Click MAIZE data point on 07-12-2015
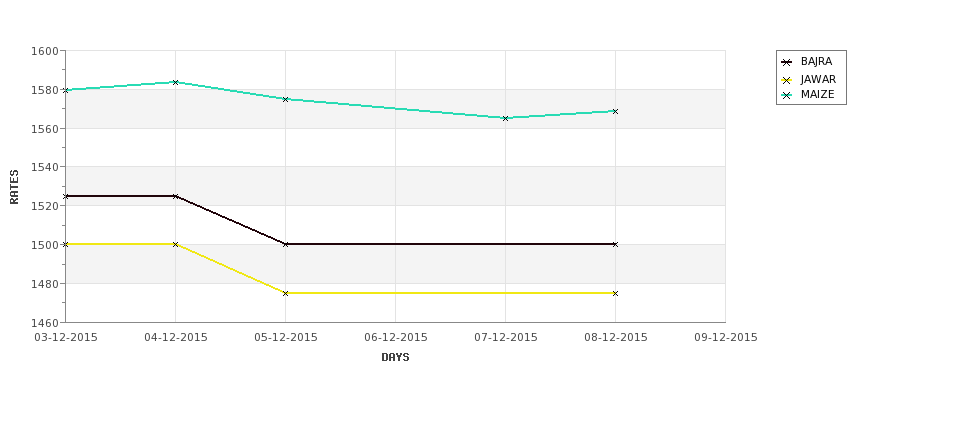The width and height of the screenshot is (975, 429). [x=506, y=118]
